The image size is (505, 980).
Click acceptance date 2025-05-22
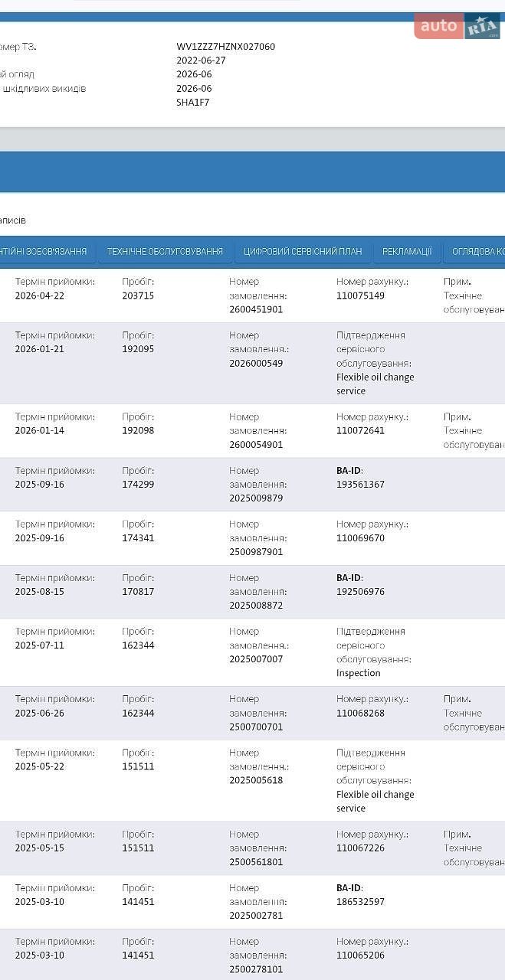click(x=40, y=767)
